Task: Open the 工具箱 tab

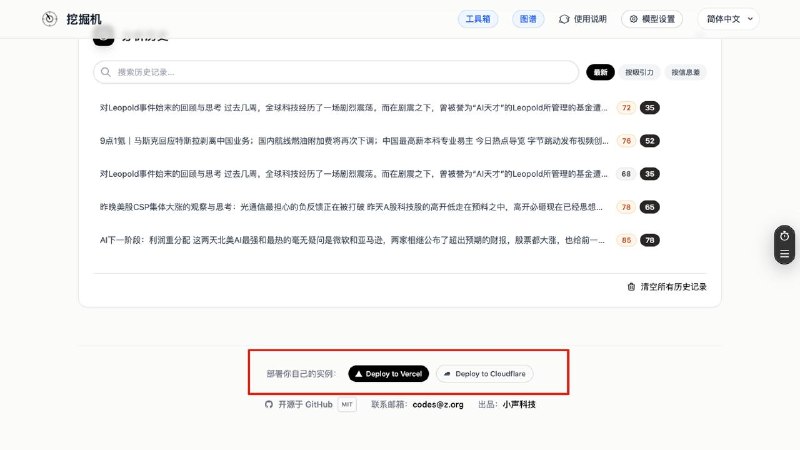Action: tap(478, 19)
